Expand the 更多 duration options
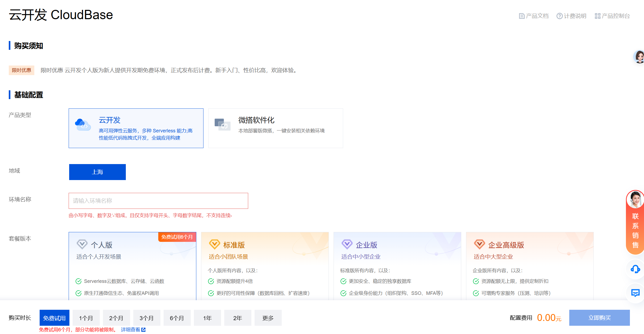644x334 pixels. (268, 318)
